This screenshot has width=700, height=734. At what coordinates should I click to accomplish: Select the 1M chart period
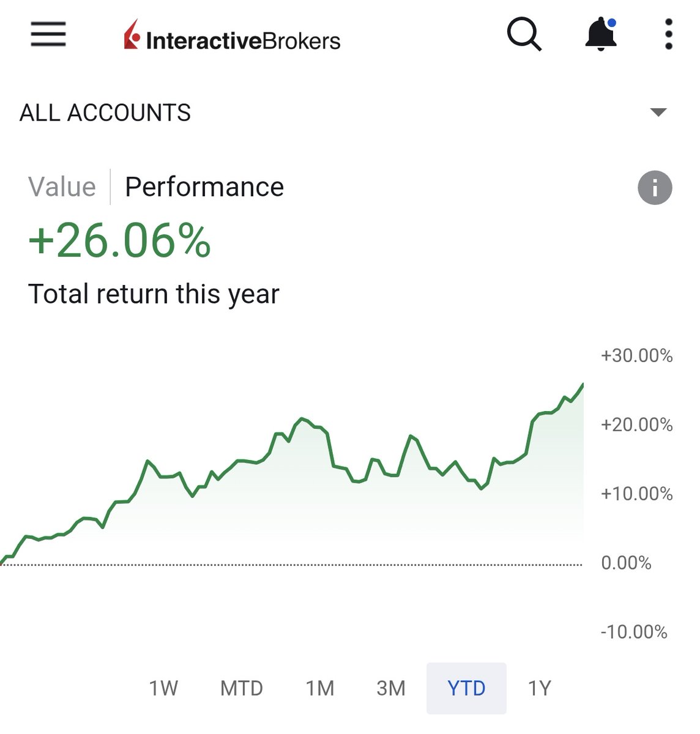(320, 689)
